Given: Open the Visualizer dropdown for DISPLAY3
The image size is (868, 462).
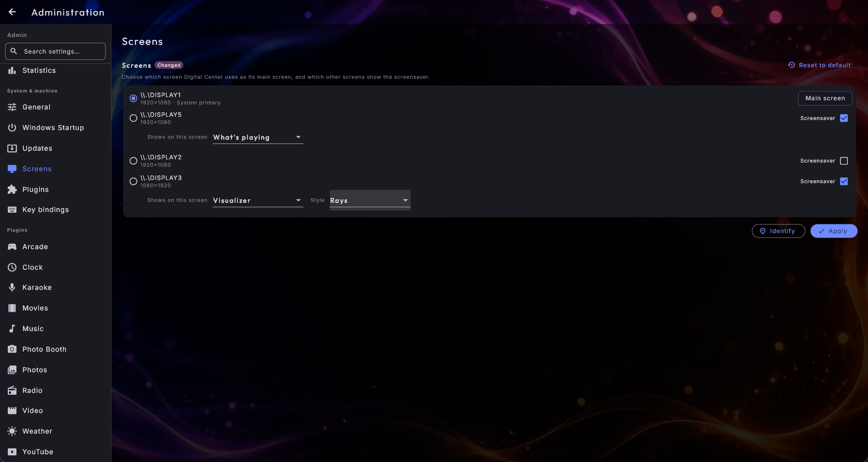Looking at the screenshot, I should point(258,201).
